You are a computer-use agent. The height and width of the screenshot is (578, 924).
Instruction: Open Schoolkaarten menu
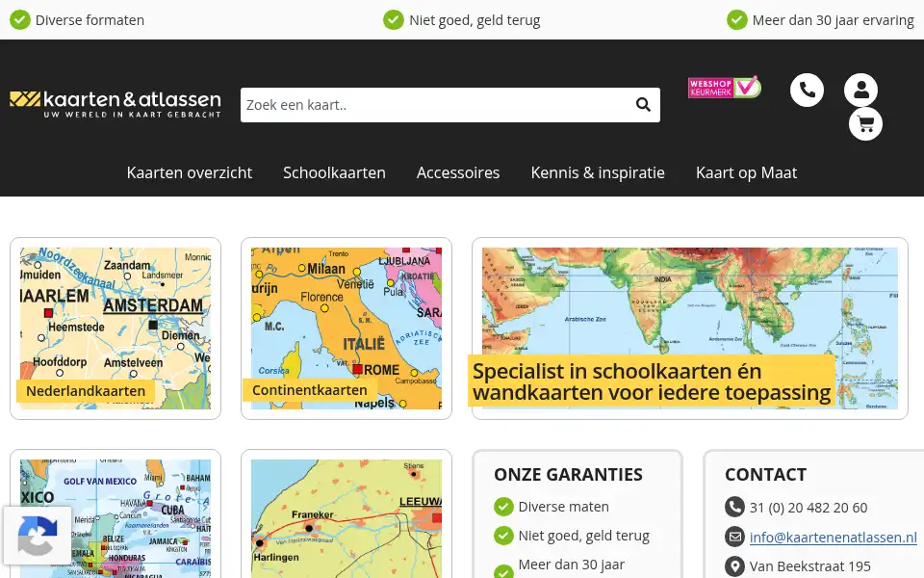tap(334, 172)
